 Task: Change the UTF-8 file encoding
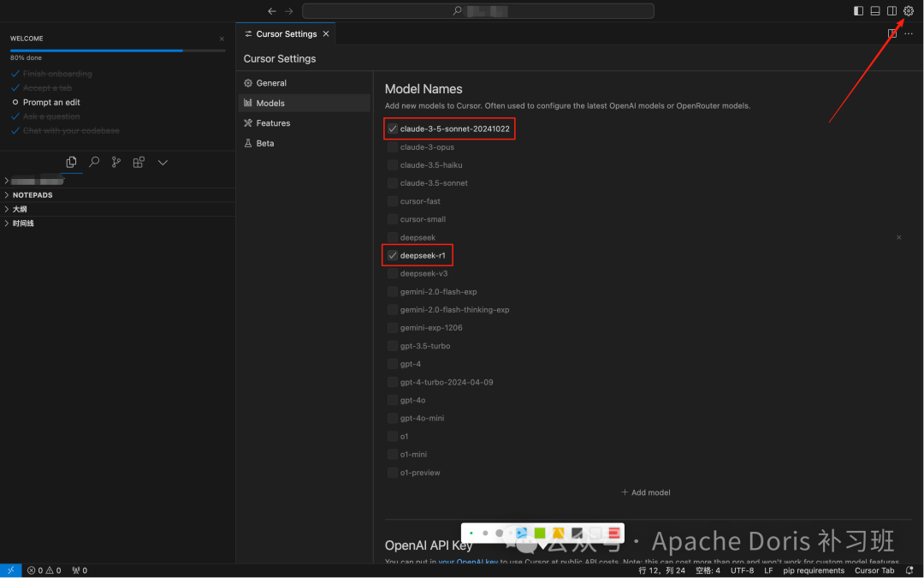[742, 570]
